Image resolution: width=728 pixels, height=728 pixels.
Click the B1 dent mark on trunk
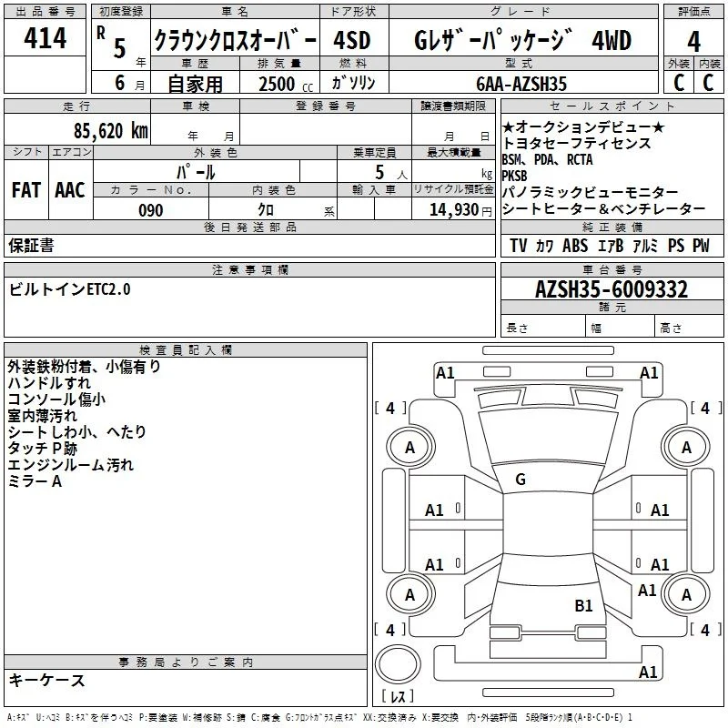click(x=583, y=606)
